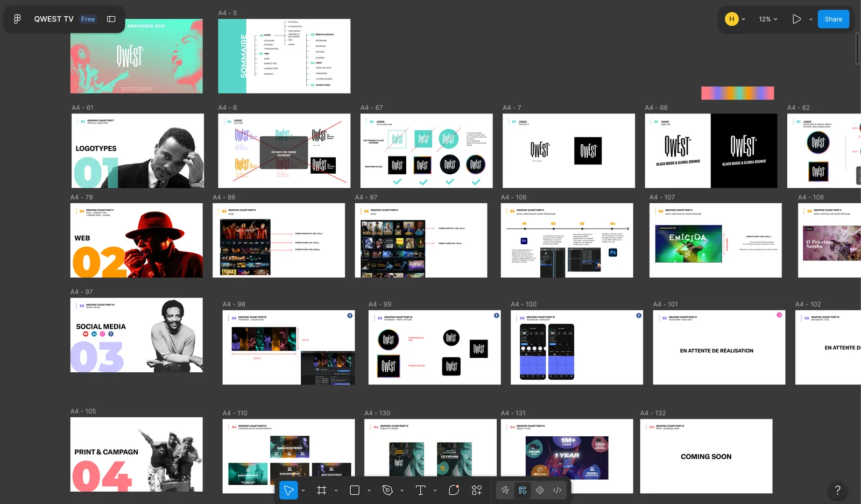Click the Free plan badge
Screen dimensions: 861x504
(x=88, y=19)
